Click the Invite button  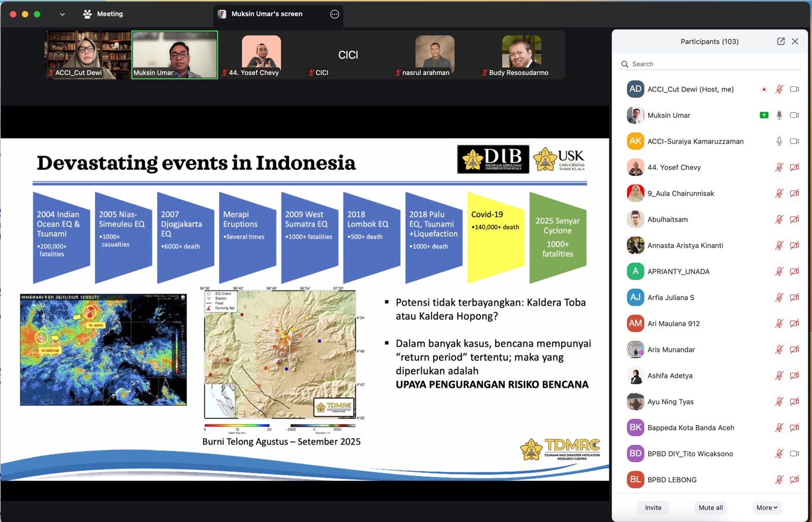(653, 507)
